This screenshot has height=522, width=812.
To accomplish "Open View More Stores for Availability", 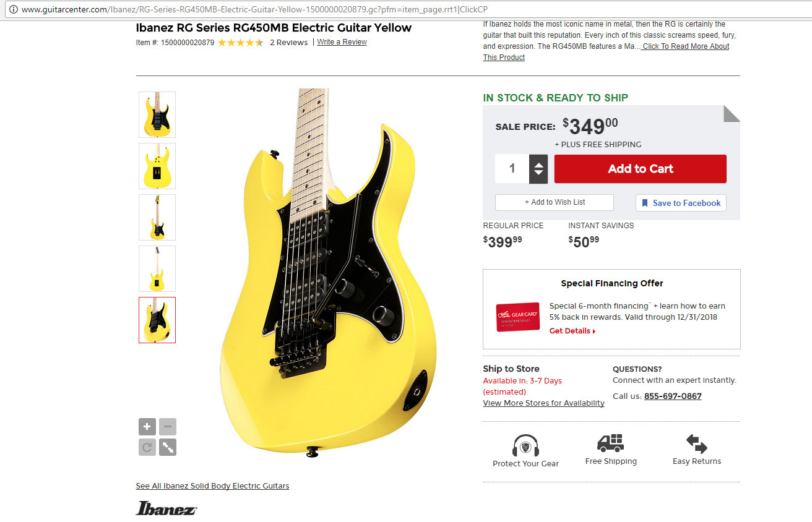I will coord(543,403).
